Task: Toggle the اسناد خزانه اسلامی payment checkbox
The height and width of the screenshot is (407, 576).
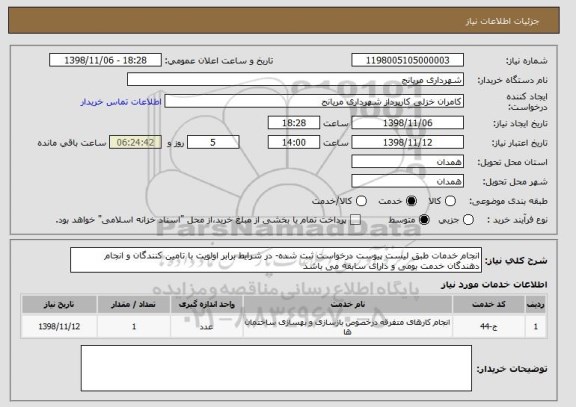Action: pos(355,220)
